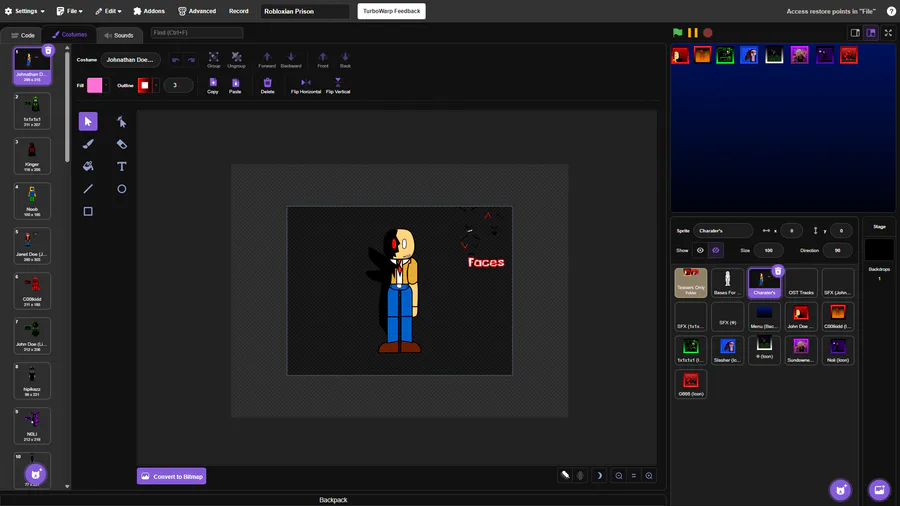This screenshot has height=506, width=900.
Task: Switch to the Code tab
Action: coord(23,35)
